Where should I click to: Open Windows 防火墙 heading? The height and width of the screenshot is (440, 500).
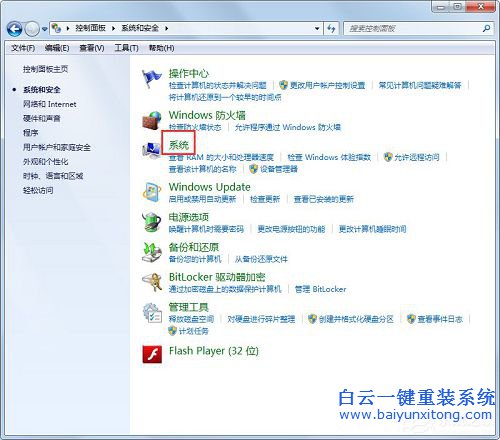pos(207,115)
